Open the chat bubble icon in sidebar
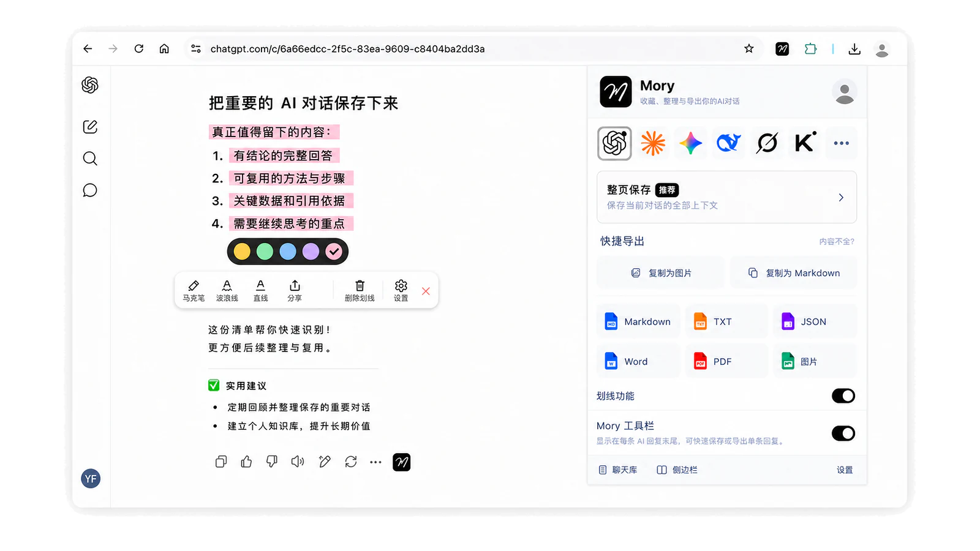This screenshot has width=980, height=551. point(90,190)
